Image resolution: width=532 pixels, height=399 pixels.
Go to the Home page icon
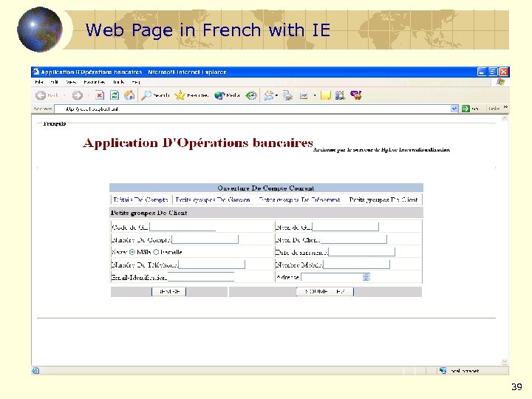pos(129,95)
